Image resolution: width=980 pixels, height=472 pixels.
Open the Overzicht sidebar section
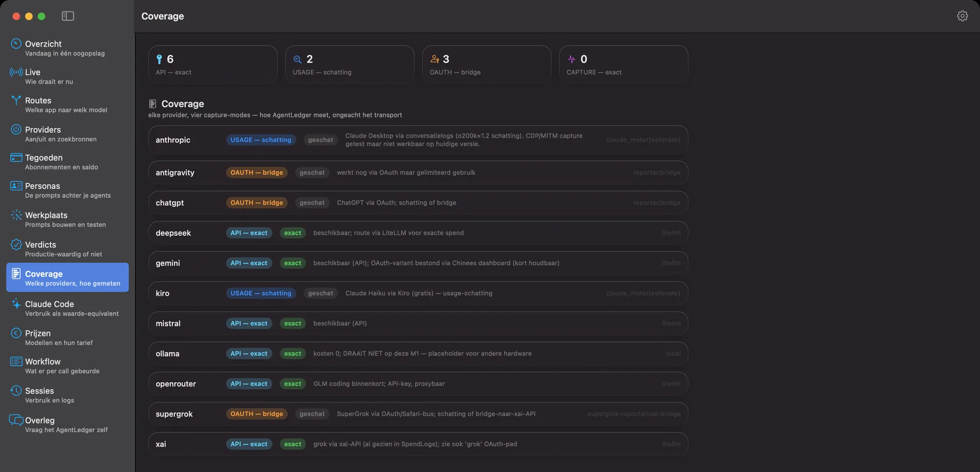(68, 48)
